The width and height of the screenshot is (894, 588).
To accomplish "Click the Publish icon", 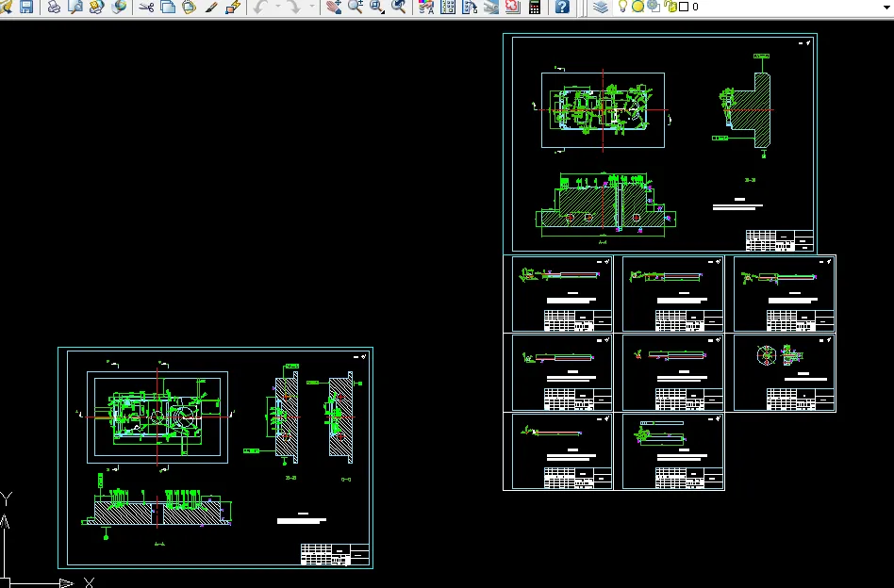I will (97, 7).
